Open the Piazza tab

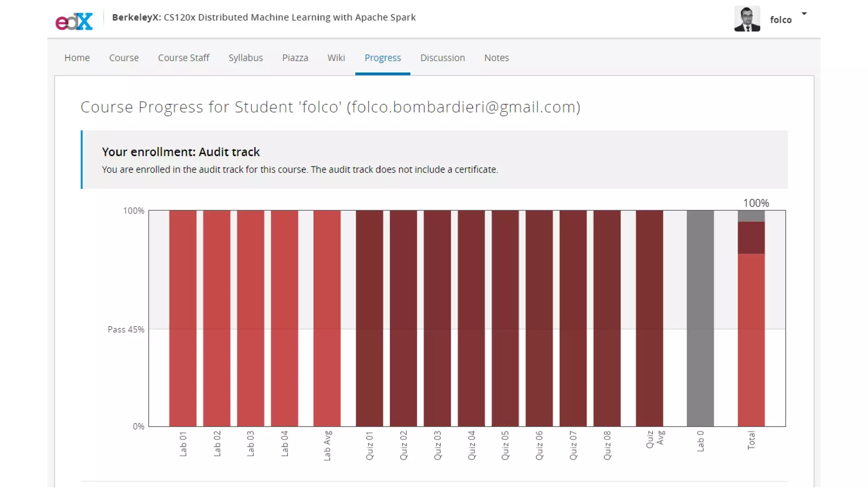pos(295,58)
